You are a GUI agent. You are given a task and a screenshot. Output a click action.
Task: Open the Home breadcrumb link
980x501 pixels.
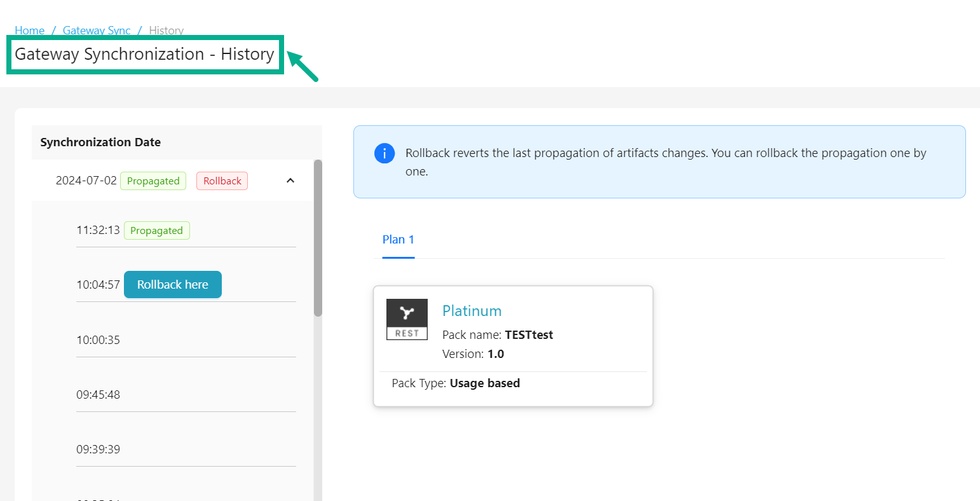tap(29, 31)
